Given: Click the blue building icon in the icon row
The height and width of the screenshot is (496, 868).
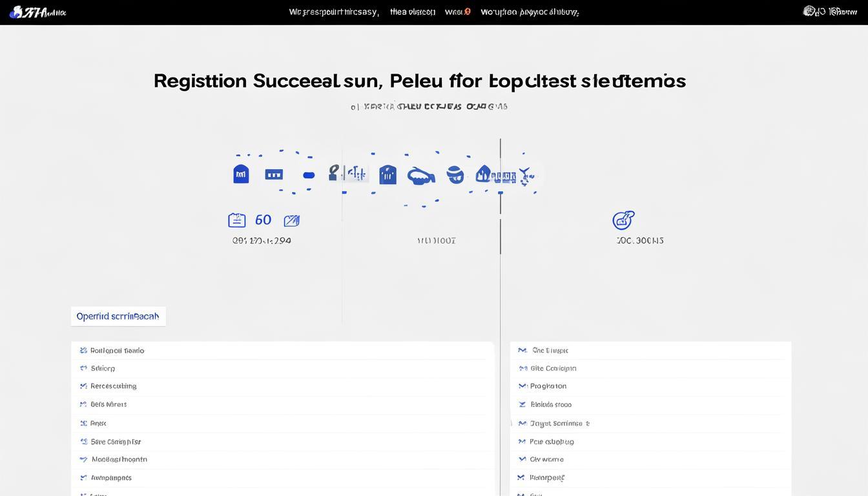Looking at the screenshot, I should [387, 174].
